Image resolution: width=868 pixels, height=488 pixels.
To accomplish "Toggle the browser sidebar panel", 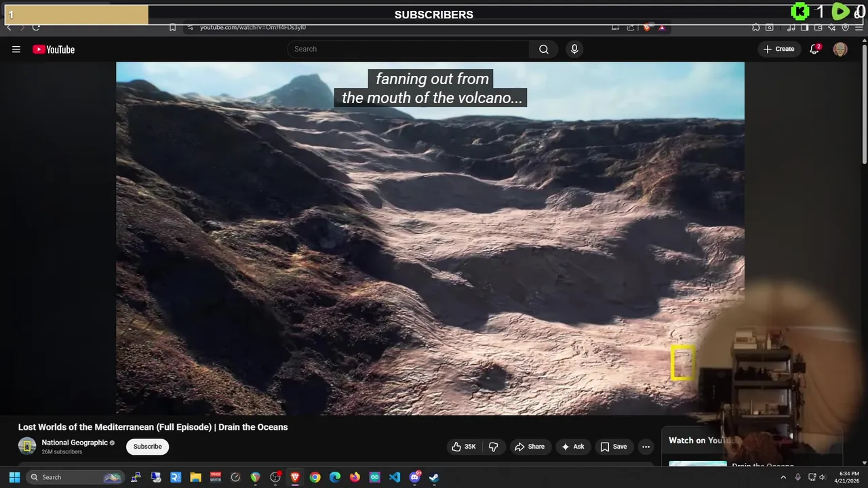I will (804, 28).
